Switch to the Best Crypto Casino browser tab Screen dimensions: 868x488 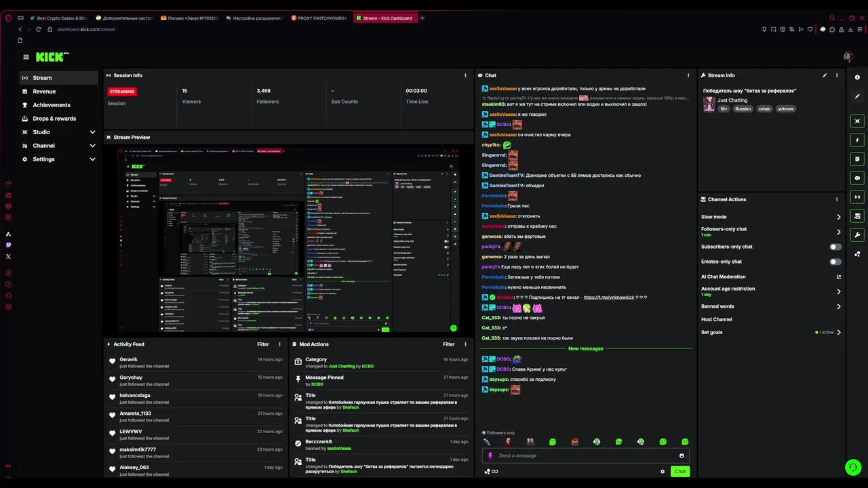click(x=59, y=18)
